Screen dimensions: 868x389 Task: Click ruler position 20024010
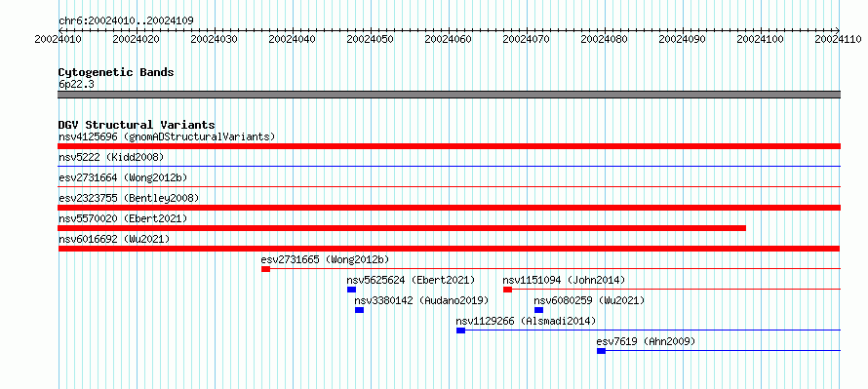[x=59, y=39]
